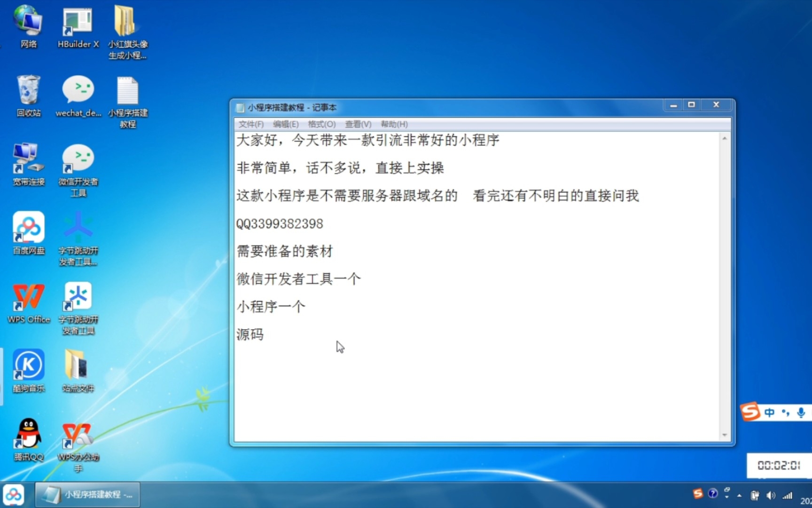The width and height of the screenshot is (812, 508).
Task: Open the wechat_de... desktop icon
Action: click(x=78, y=96)
